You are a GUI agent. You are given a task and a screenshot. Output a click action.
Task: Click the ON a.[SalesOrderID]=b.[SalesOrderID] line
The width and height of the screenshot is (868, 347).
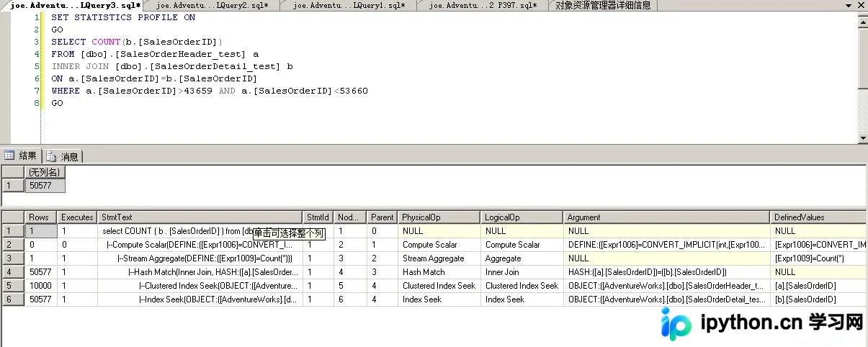coord(154,78)
